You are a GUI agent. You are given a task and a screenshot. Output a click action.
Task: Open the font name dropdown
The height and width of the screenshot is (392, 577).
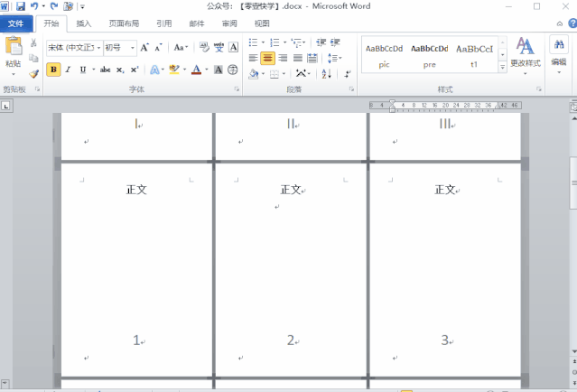(98, 48)
